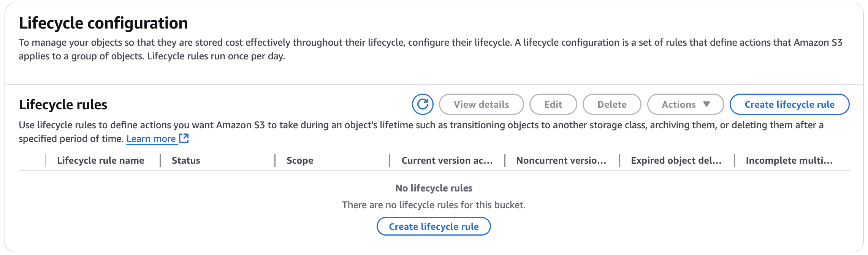Click the Edit button
The width and height of the screenshot is (868, 255).
[553, 104]
